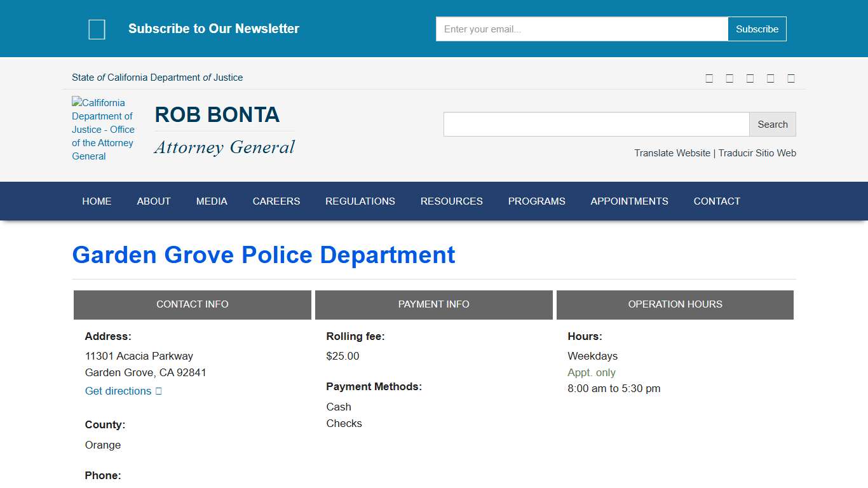The height and width of the screenshot is (488, 868).
Task: Open the Get directions link
Action: (118, 391)
